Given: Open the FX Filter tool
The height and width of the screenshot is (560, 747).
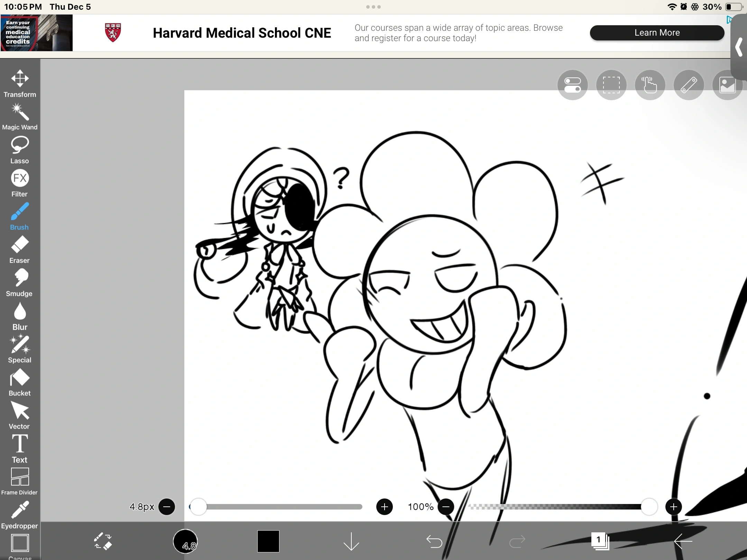Looking at the screenshot, I should click(20, 182).
